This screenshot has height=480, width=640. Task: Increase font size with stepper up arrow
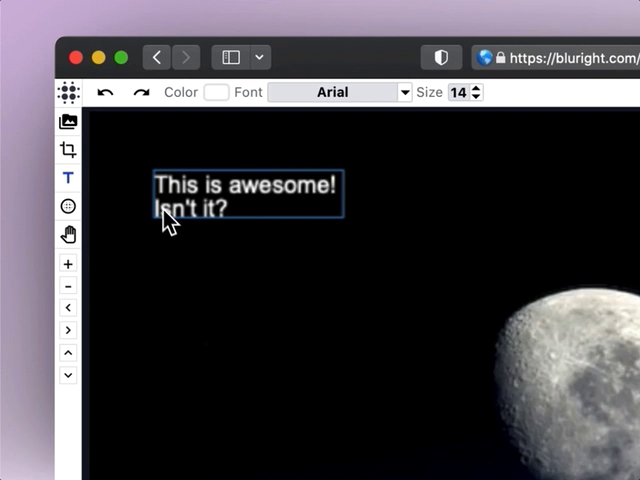(476, 88)
